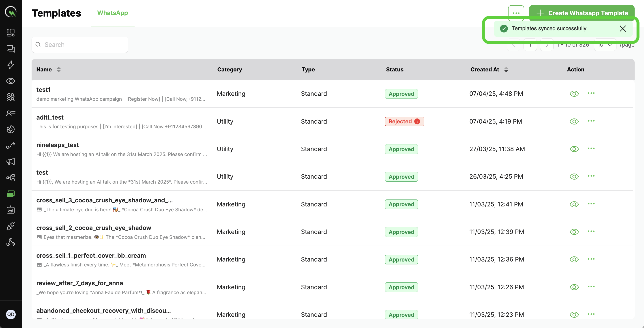644x328 pixels.
Task: Click the template Search field
Action: 80,45
